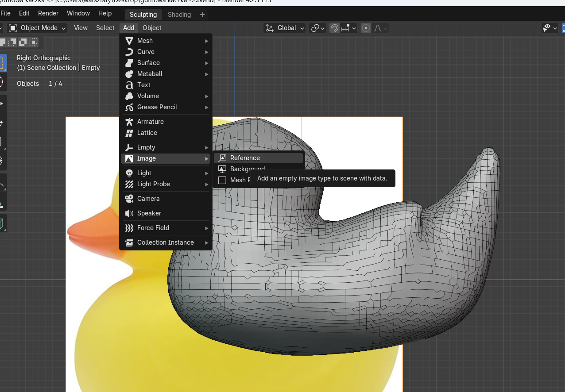The image size is (565, 392).
Task: Click the Light bulb icon in the Add menu
Action: 129,173
